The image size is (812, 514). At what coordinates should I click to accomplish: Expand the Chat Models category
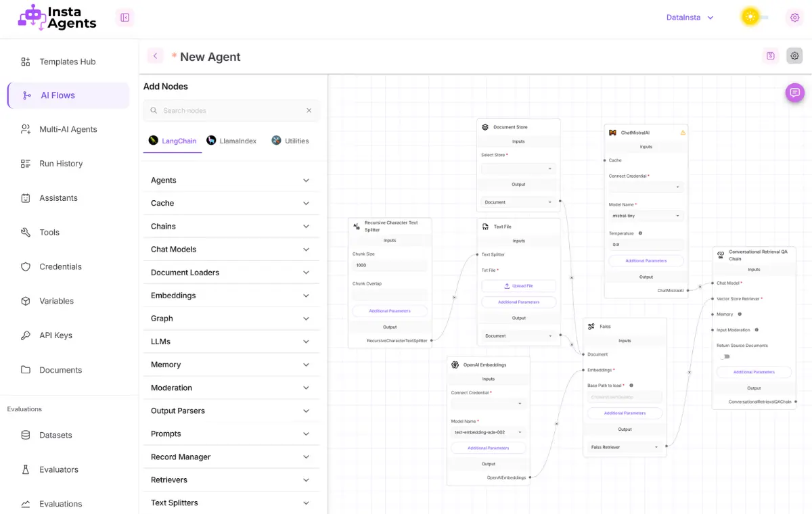pos(231,249)
